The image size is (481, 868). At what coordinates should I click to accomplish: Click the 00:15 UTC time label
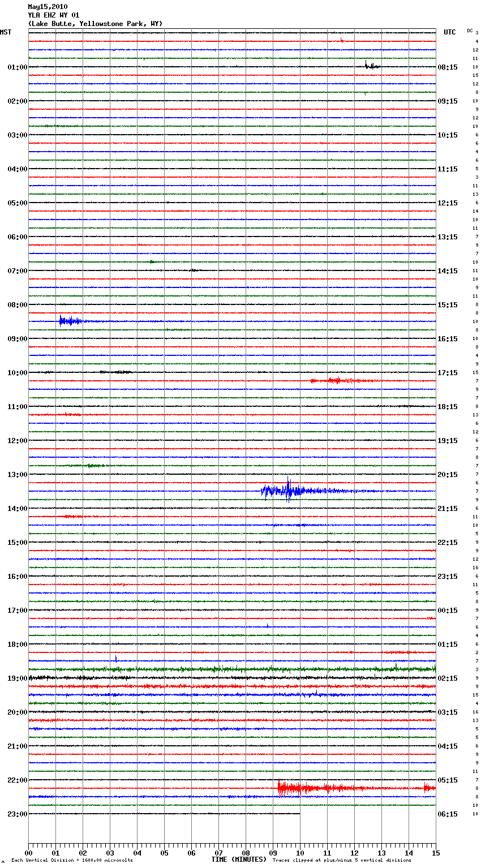448,611
